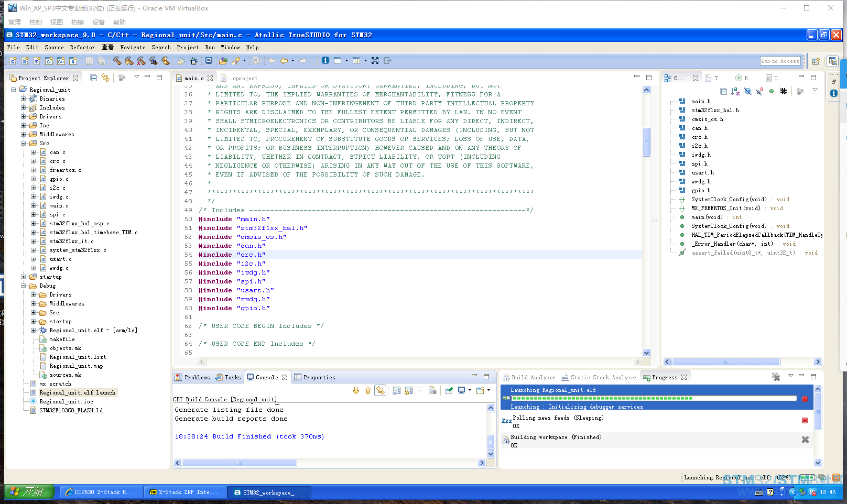Screen dimensions: 847x504
Task: Click the Sort alphabetically icon in Outline
Action: coord(735,91)
